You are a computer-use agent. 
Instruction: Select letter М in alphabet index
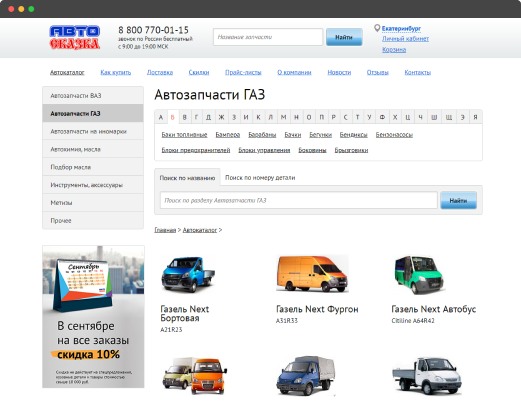(284, 117)
